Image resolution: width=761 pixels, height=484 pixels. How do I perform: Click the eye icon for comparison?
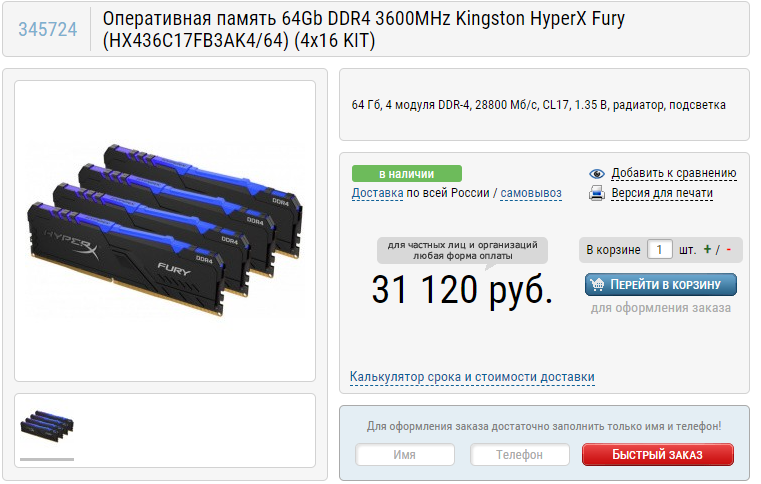pos(596,174)
